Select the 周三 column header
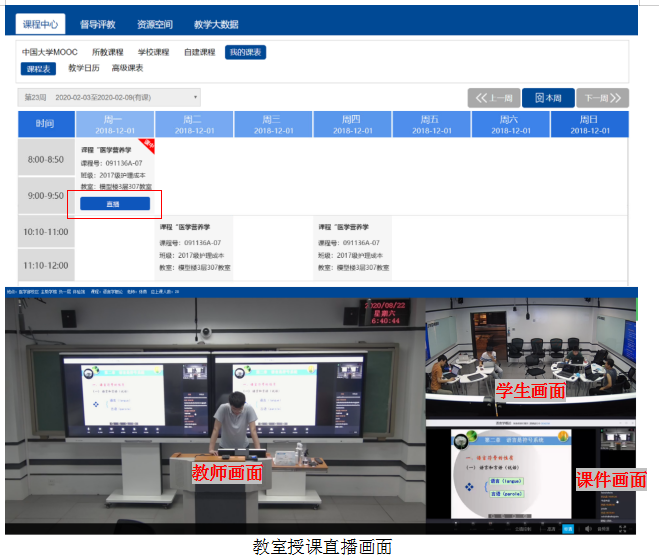Viewport: 659px width, 560px height. pos(272,124)
